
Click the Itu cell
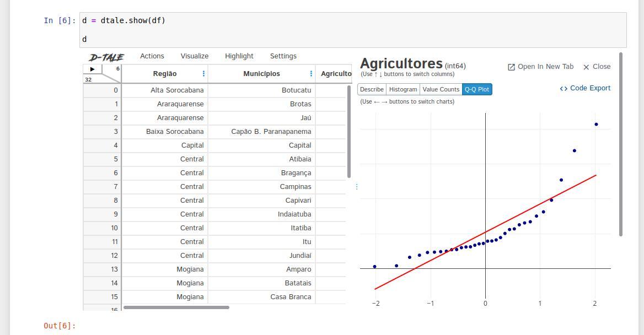pos(261,242)
